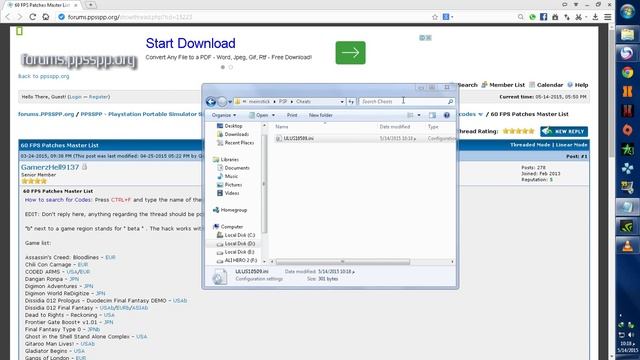The height and width of the screenshot is (360, 640).
Task: Create a New folder
Action: pos(321,116)
